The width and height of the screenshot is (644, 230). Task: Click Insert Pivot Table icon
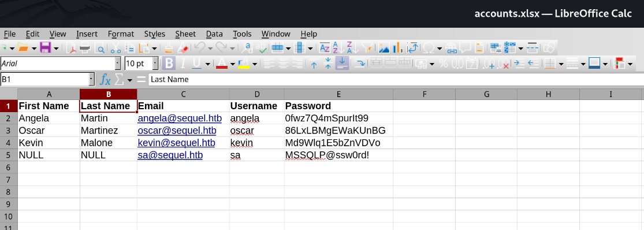pyautogui.click(x=412, y=48)
